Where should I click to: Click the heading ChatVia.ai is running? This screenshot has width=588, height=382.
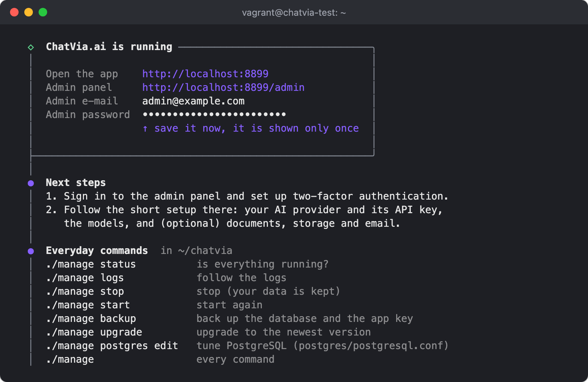(x=109, y=46)
